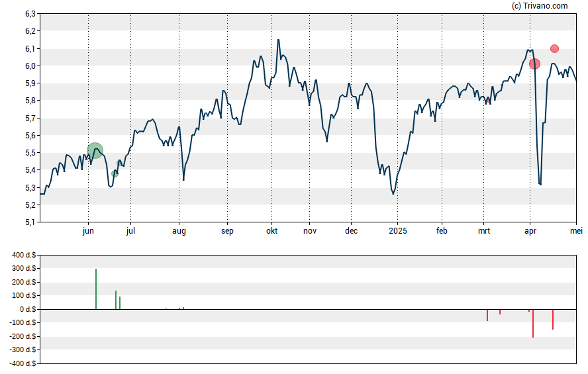Click the '300 d.$' volume axis label
This screenshot has width=588, height=374.
tap(24, 268)
